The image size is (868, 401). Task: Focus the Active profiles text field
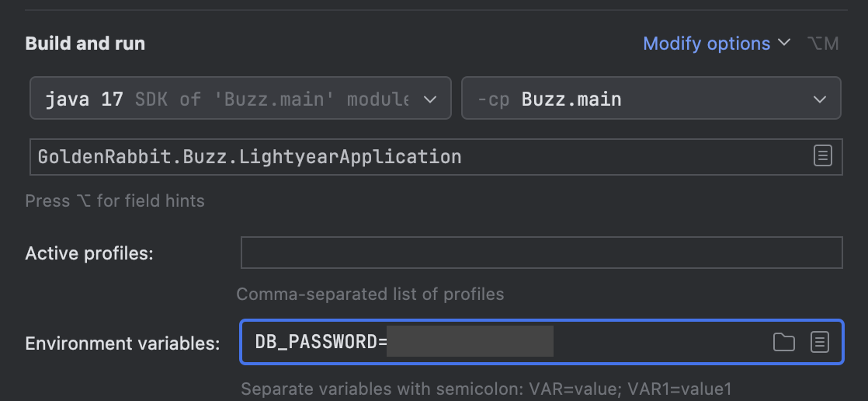541,253
